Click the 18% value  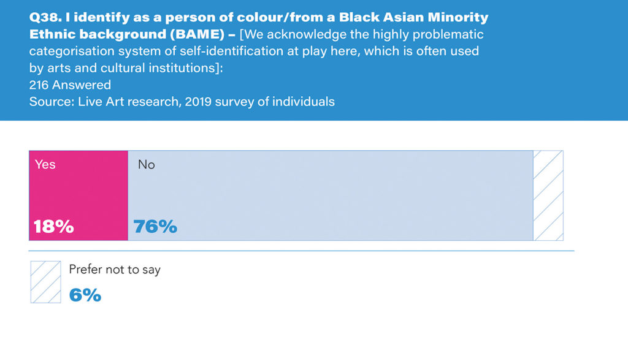point(53,226)
